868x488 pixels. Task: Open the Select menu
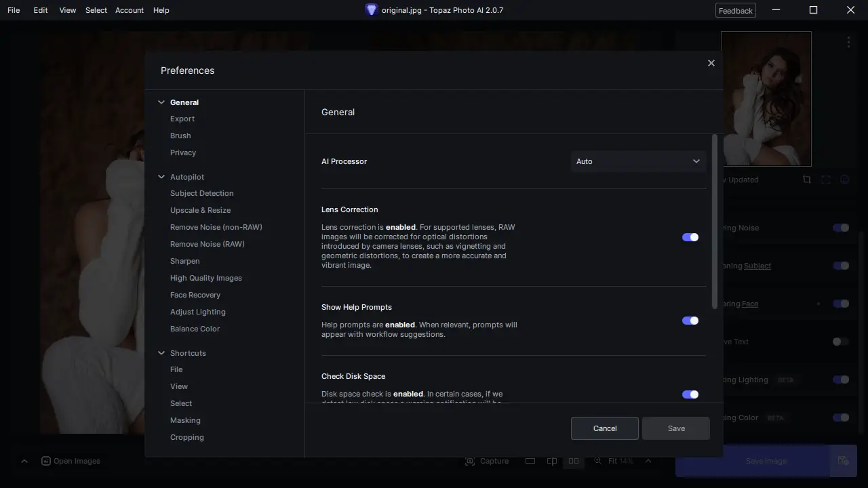(x=96, y=10)
